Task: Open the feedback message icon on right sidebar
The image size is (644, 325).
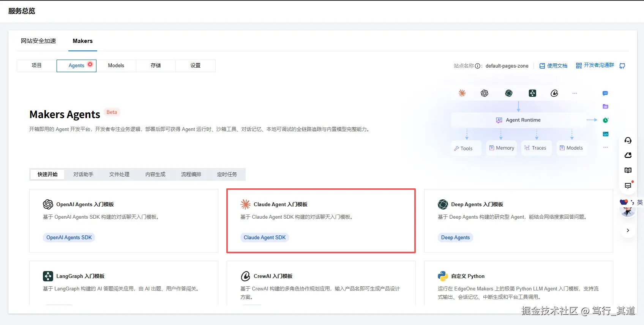Action: point(628,186)
